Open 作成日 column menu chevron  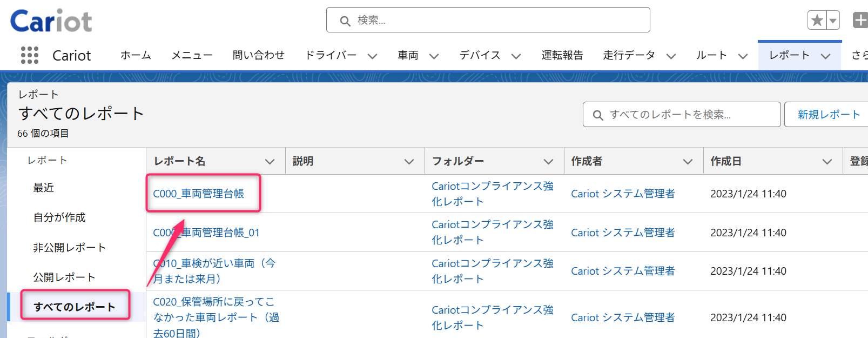point(827,161)
